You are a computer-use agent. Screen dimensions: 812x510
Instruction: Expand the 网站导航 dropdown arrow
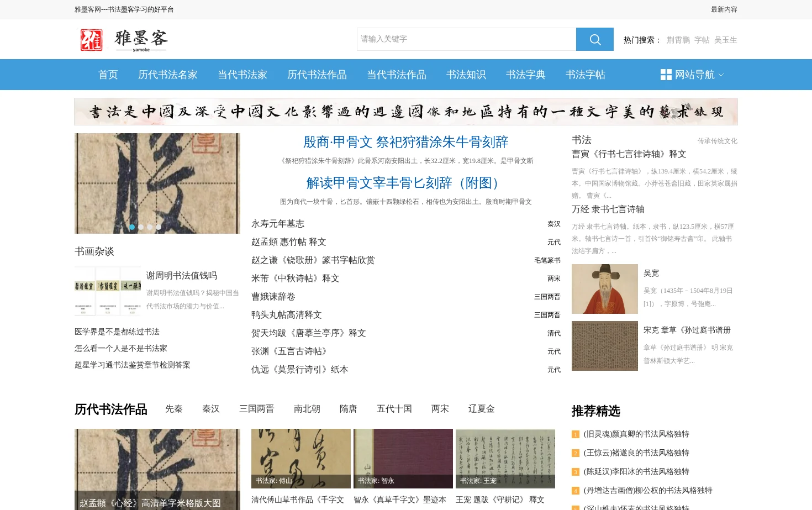(721, 75)
